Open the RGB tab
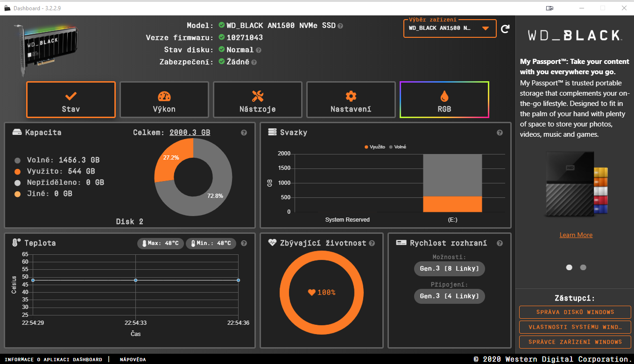The image size is (634, 364). 444,100
